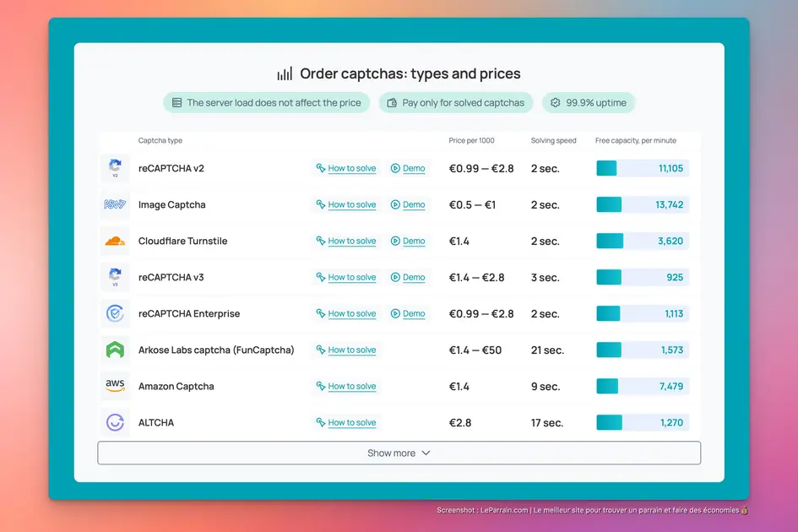Open the reCAPTCHA Enterprise Demo link
Viewport: 798px width, 532px height.
414,313
